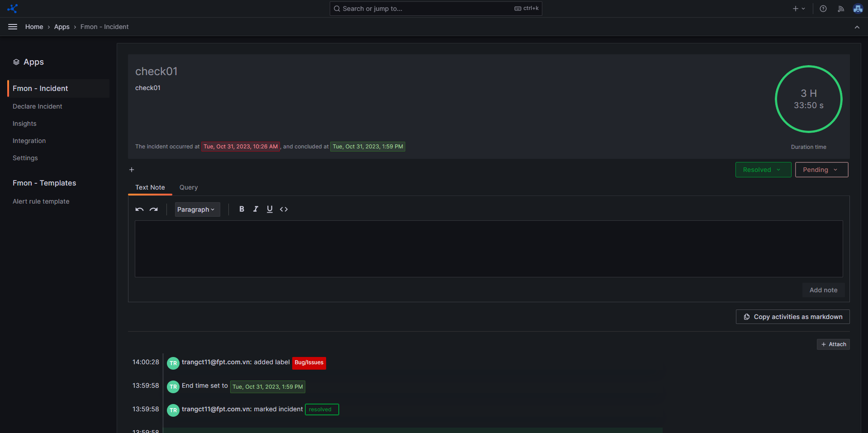The width and height of the screenshot is (868, 433).
Task: Switch to the Query tab
Action: tap(188, 187)
